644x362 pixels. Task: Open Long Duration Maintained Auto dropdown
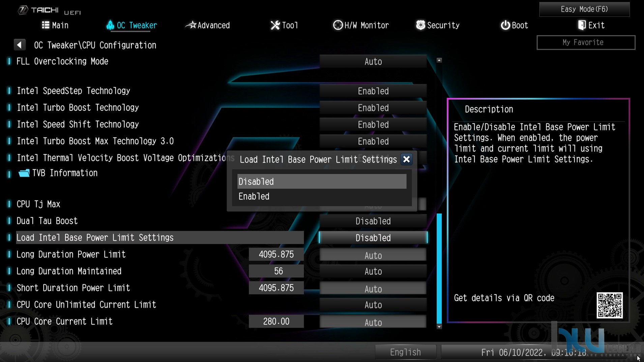(x=373, y=271)
